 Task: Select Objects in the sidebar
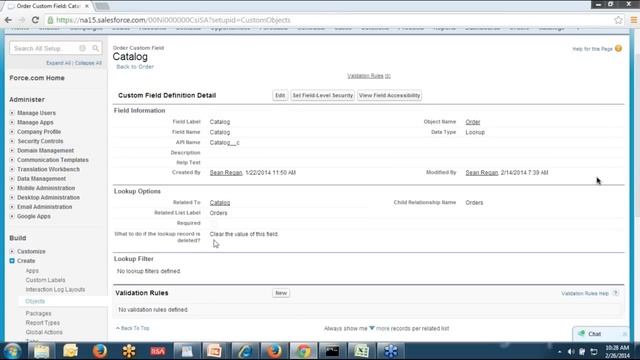pyautogui.click(x=35, y=301)
